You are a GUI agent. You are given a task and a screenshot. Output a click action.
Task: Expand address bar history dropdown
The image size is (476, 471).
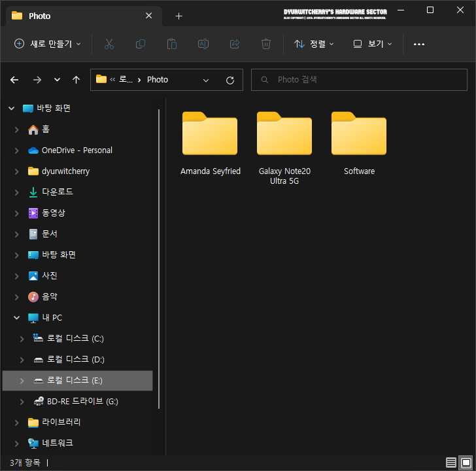pyautogui.click(x=206, y=80)
